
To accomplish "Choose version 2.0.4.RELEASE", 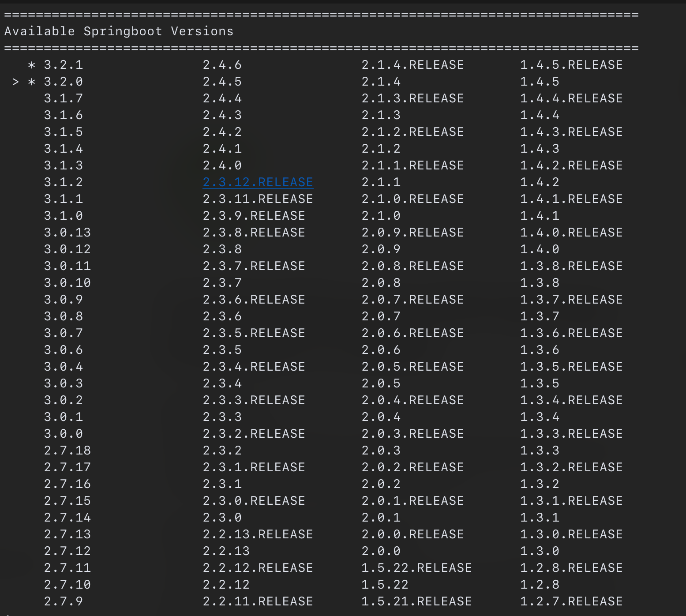I will pyautogui.click(x=413, y=400).
